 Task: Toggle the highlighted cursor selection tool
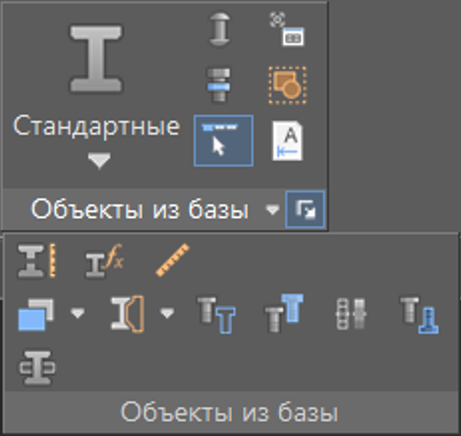[223, 141]
